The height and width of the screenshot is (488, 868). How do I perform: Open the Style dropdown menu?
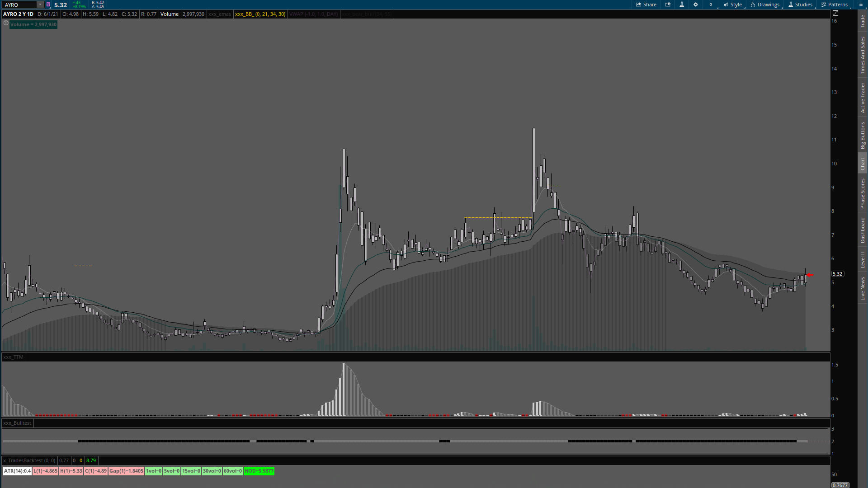point(733,5)
